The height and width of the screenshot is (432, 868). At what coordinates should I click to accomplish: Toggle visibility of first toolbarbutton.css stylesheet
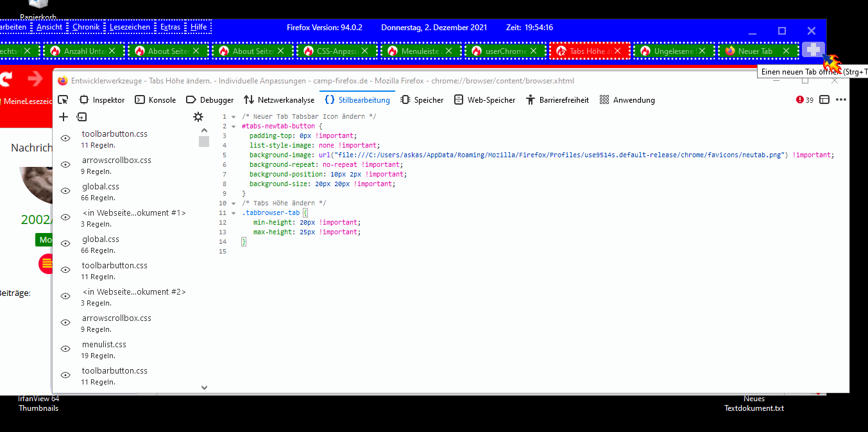65,138
